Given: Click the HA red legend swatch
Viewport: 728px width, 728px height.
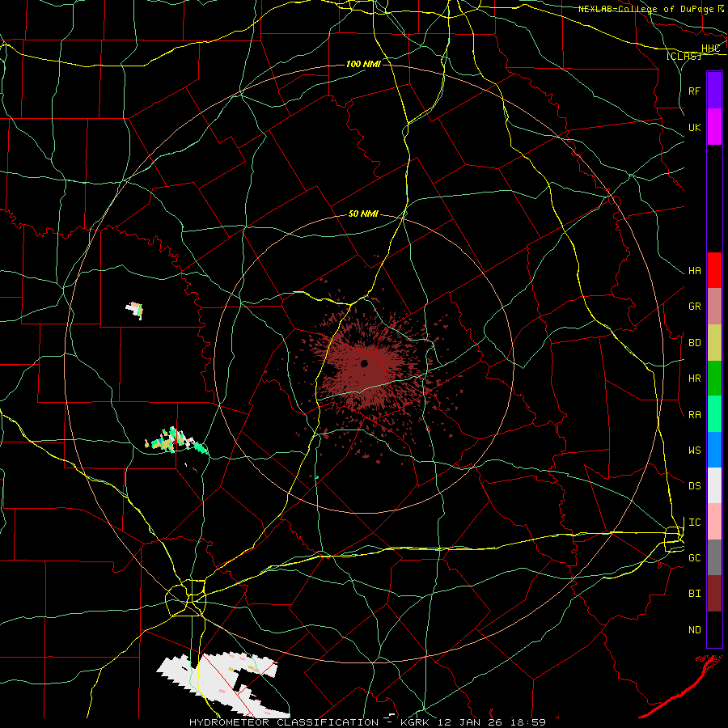Looking at the screenshot, I should (x=714, y=270).
